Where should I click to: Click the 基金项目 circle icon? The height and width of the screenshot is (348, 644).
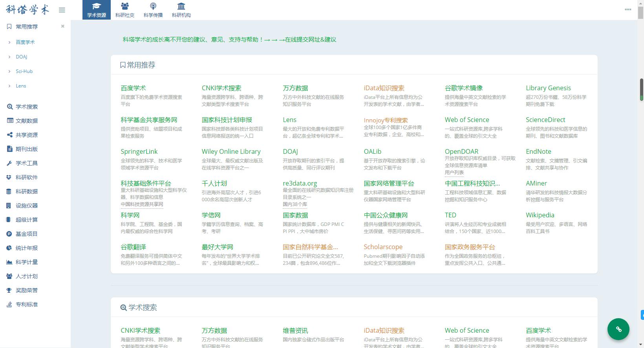pyautogui.click(x=10, y=234)
